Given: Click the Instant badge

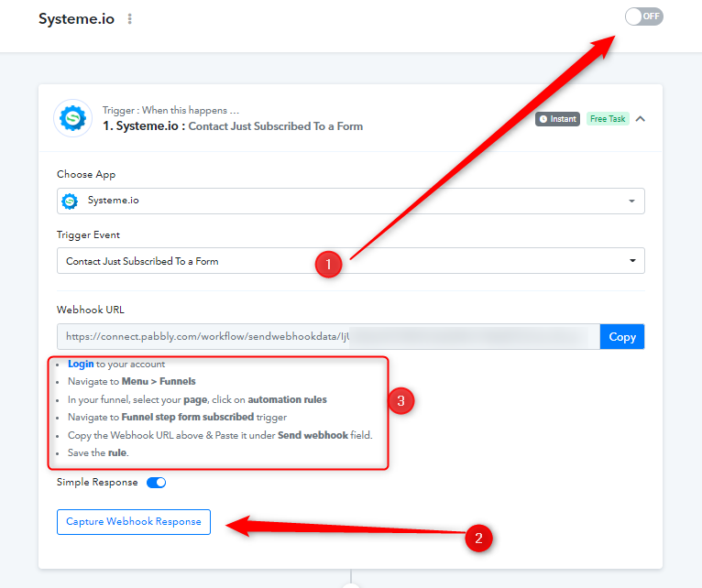Looking at the screenshot, I should pyautogui.click(x=557, y=118).
